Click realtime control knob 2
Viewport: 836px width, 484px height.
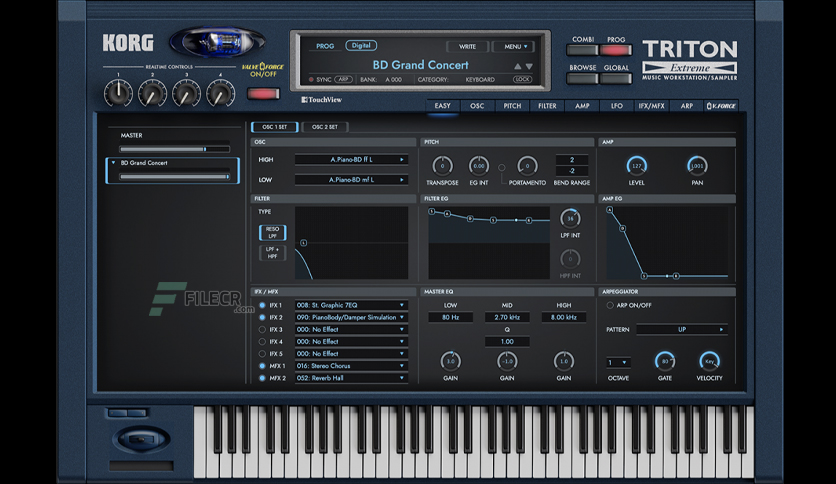(x=152, y=93)
